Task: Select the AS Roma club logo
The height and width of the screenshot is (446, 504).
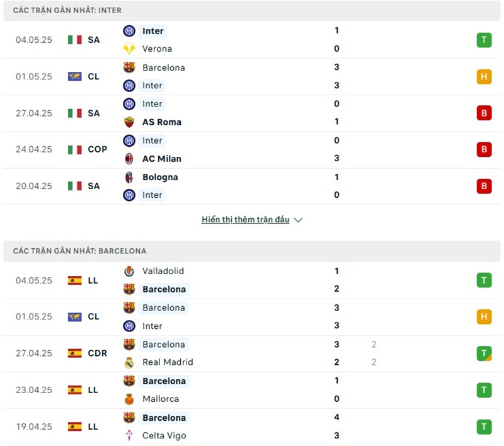Action: (129, 122)
